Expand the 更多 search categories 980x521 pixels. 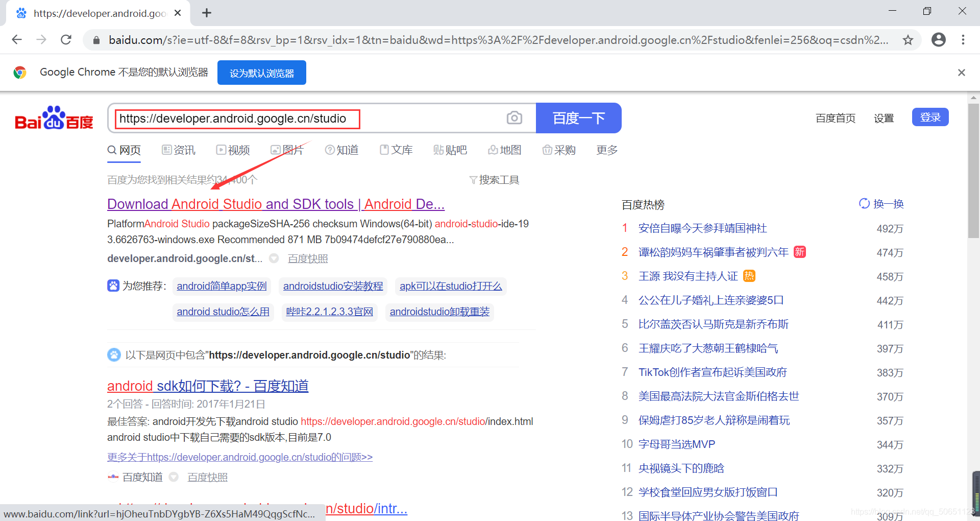[x=607, y=150]
